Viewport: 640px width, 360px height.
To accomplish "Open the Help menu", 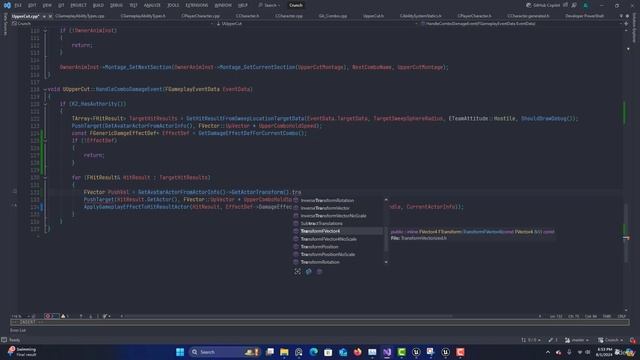I will click(243, 5).
